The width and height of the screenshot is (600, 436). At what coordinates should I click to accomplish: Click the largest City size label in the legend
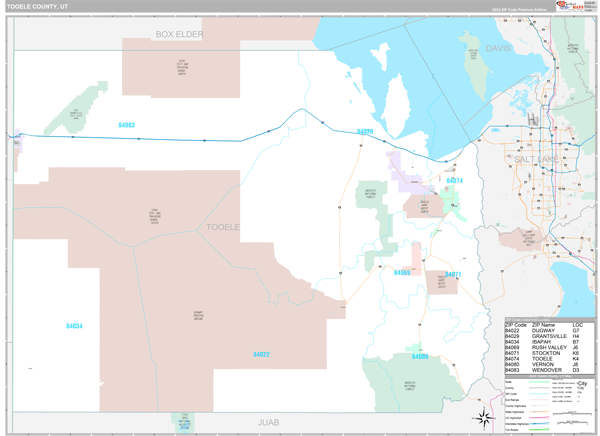click(582, 383)
